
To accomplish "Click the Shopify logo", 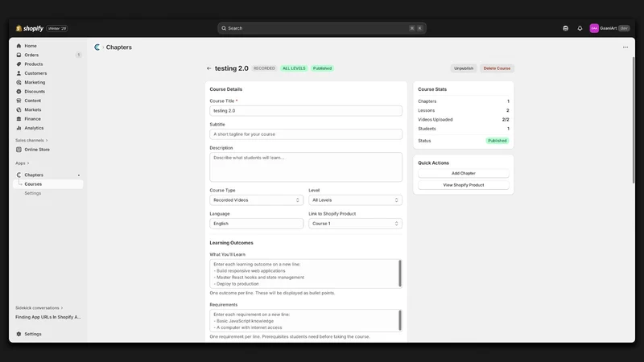I will pyautogui.click(x=29, y=28).
